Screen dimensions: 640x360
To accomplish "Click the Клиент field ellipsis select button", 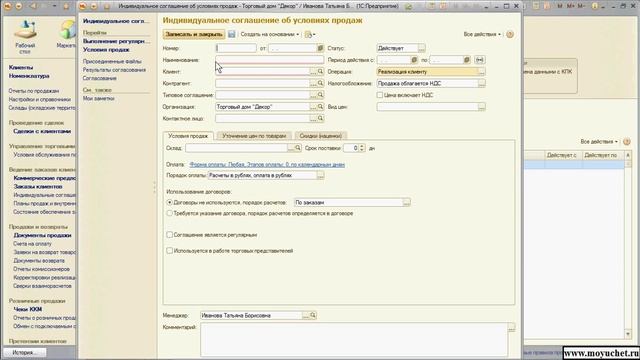I will [313, 72].
